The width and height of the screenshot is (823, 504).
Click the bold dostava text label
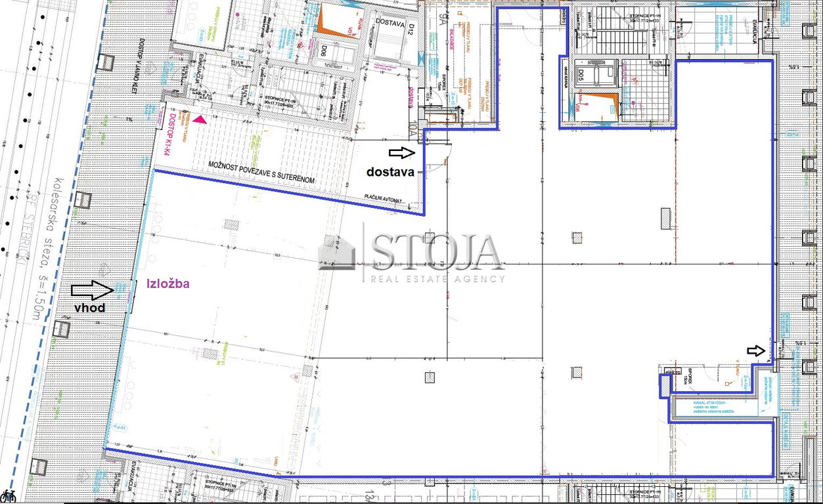[x=390, y=172]
